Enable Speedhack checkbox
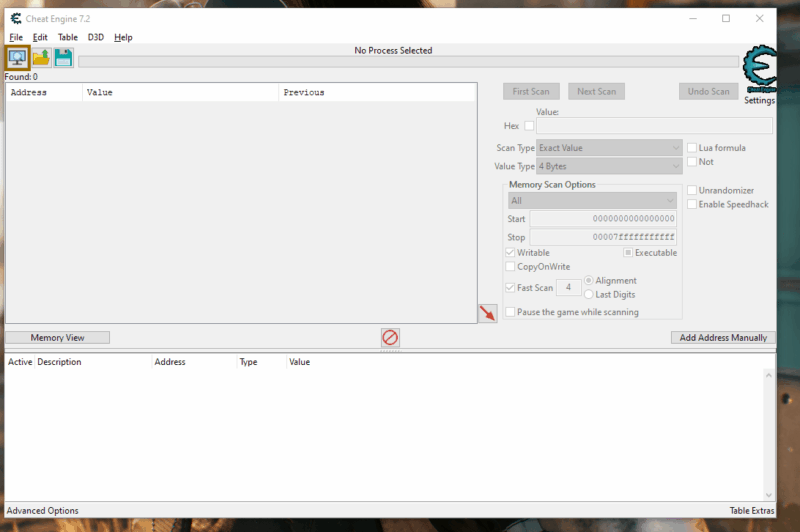Viewport: 800px width, 532px height. coord(692,204)
